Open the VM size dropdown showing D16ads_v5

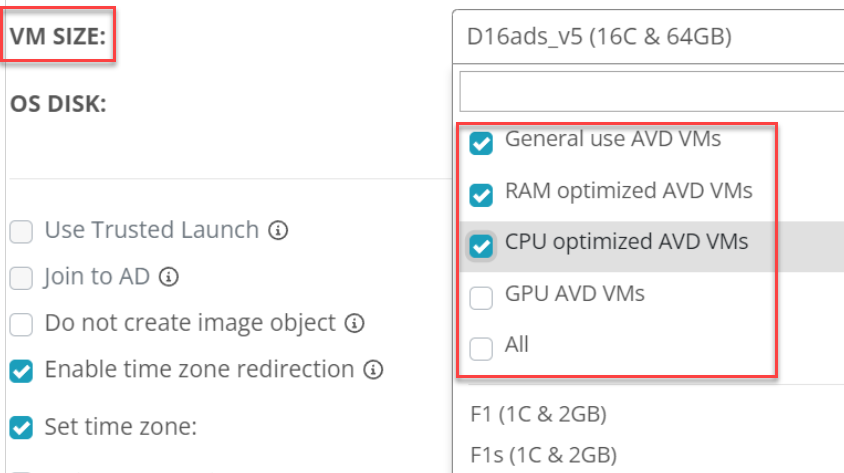[x=648, y=37]
